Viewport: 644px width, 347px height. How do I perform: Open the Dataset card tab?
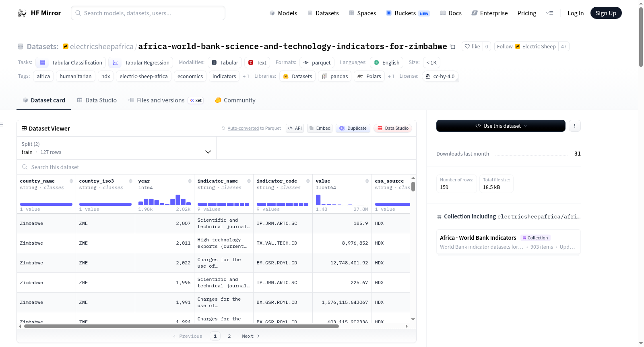pos(43,100)
